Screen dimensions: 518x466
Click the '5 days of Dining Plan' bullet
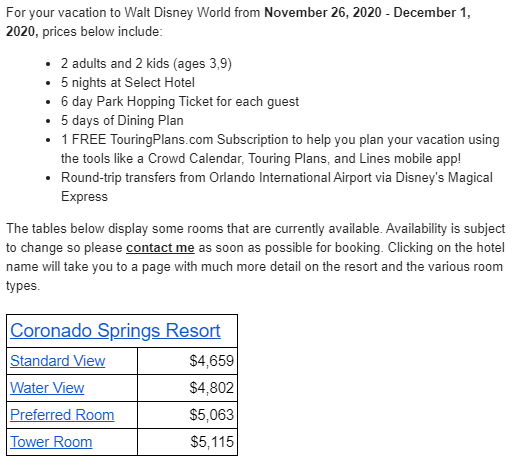122,121
